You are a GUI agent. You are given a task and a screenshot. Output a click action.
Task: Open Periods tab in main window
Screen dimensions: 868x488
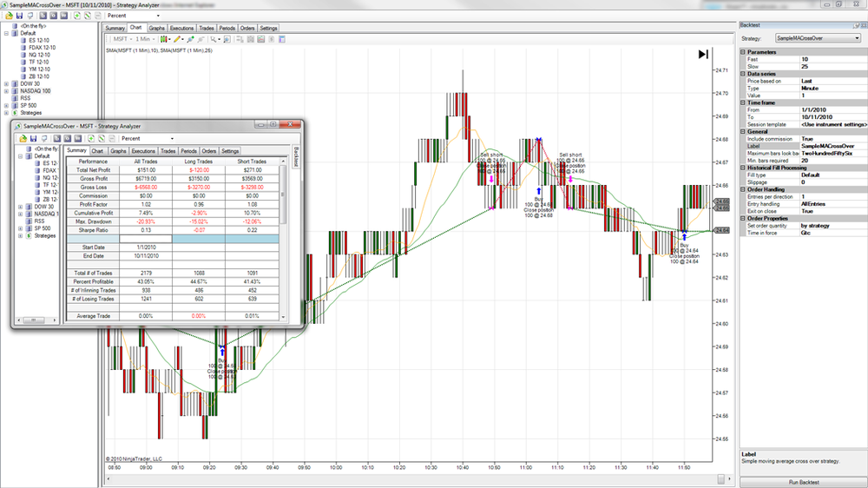click(227, 29)
